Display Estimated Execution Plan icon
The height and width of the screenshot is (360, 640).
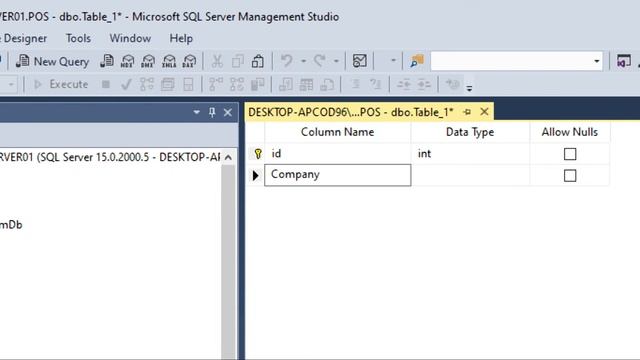[147, 84]
